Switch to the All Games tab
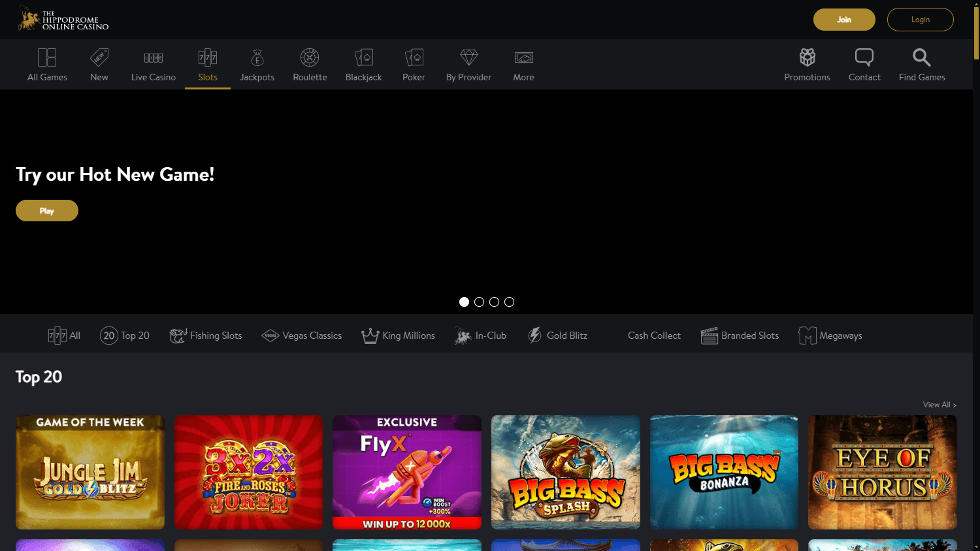The image size is (980, 551). coord(47,64)
